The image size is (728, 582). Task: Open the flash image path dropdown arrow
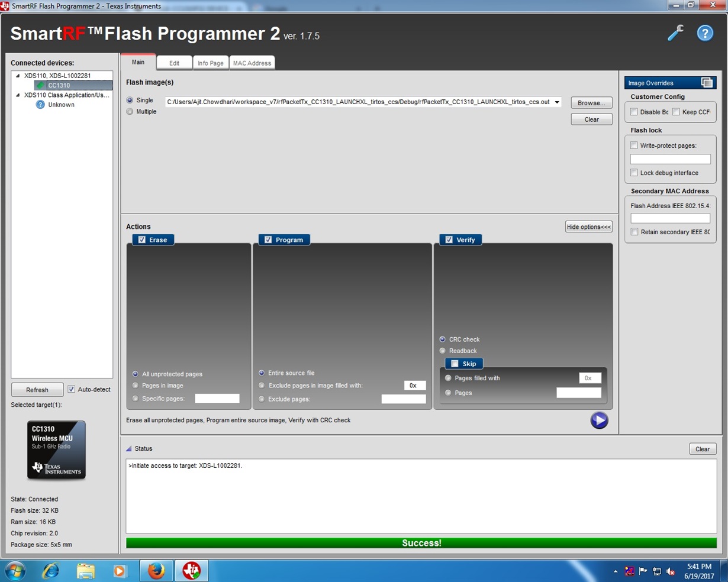(557, 102)
